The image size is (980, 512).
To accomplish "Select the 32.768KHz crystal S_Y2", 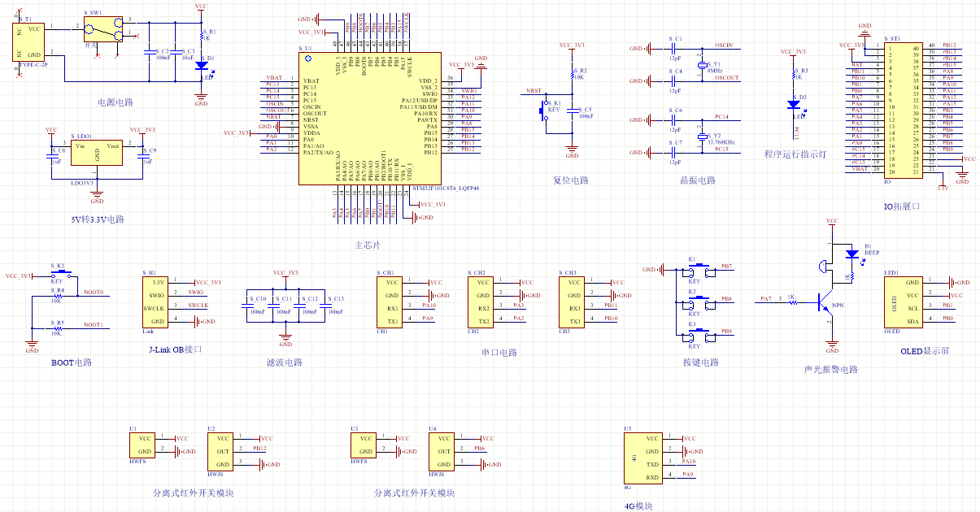I will coord(701,134).
